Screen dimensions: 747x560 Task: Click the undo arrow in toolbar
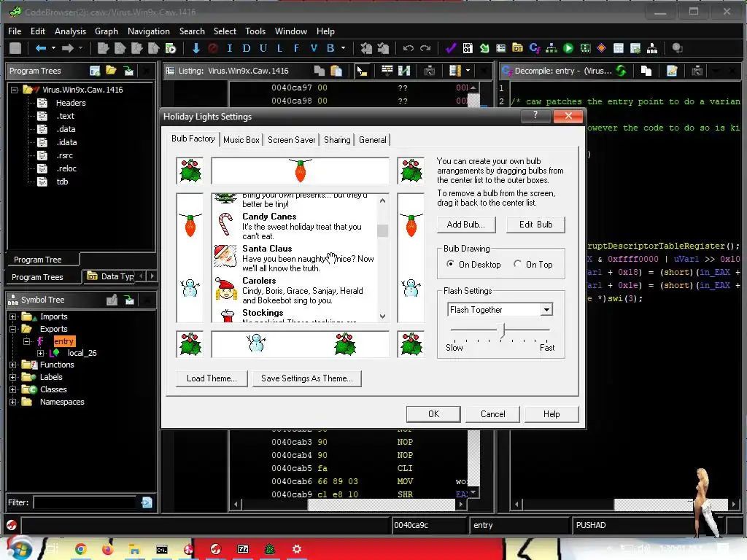pyautogui.click(x=409, y=48)
